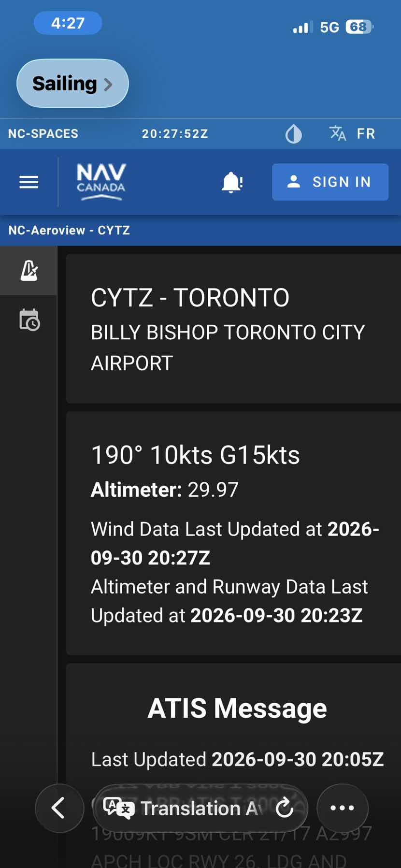This screenshot has height=868, width=401.
Task: Switch language using the translate icon
Action: click(337, 133)
